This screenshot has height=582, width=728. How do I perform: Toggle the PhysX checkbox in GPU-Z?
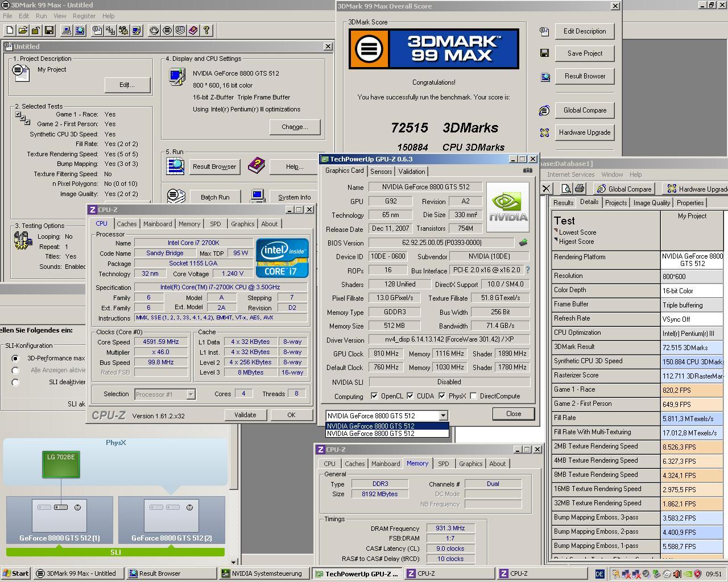pos(442,396)
